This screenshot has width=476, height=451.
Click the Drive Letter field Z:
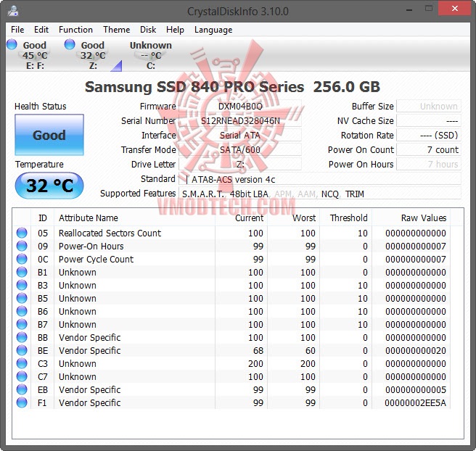(x=240, y=165)
